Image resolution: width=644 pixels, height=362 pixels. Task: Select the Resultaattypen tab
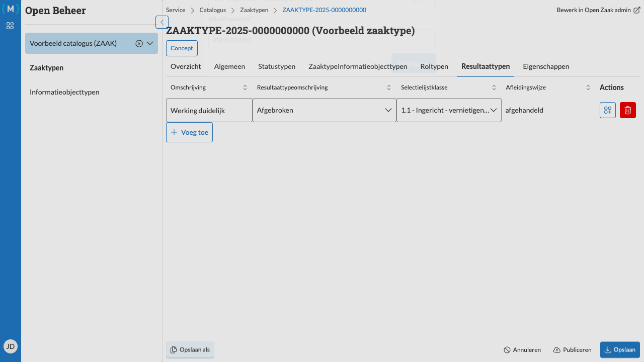click(x=486, y=66)
